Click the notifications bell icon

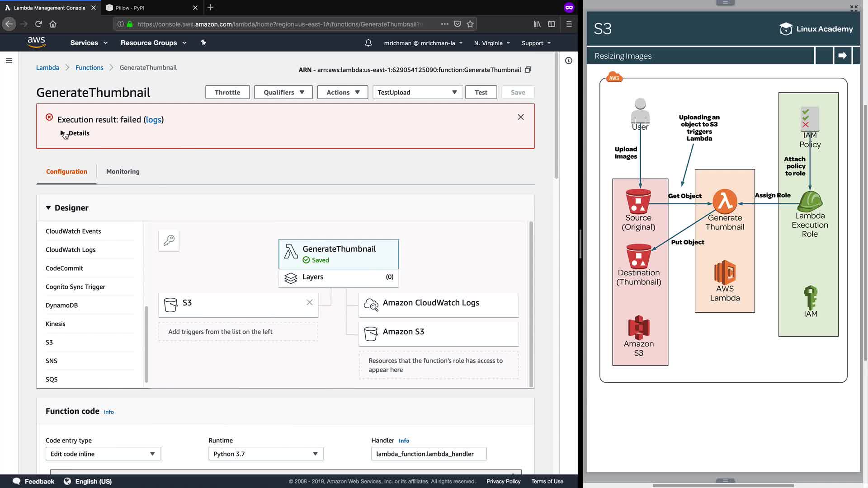point(368,43)
